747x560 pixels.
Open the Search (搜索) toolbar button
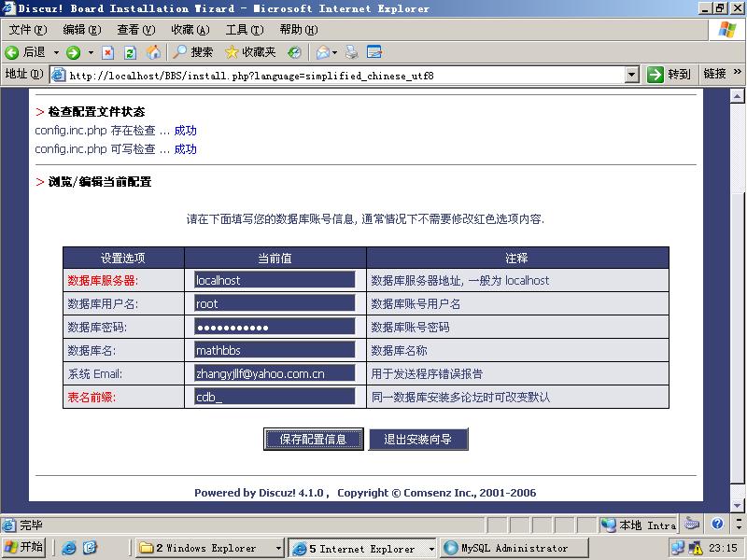pos(192,52)
